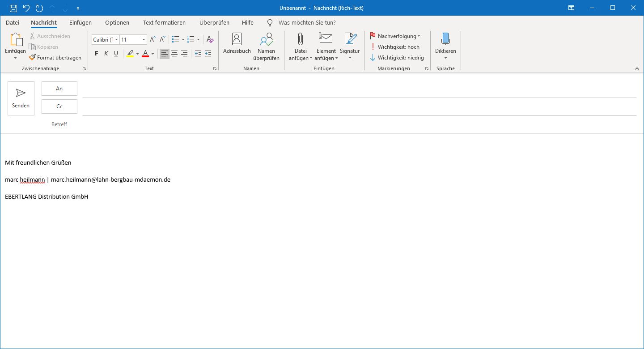Open the font size dropdown
The width and height of the screenshot is (644, 349).
pyautogui.click(x=144, y=40)
